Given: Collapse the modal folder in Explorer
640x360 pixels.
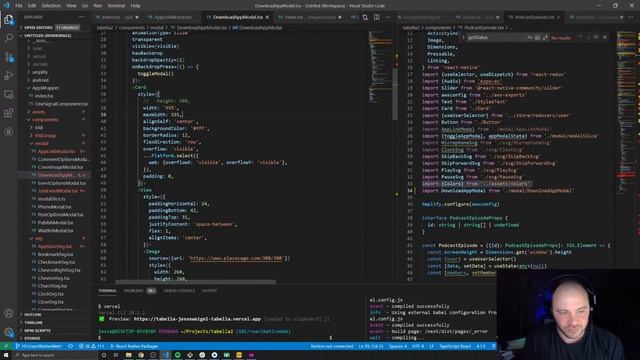Looking at the screenshot, I should tap(41, 143).
